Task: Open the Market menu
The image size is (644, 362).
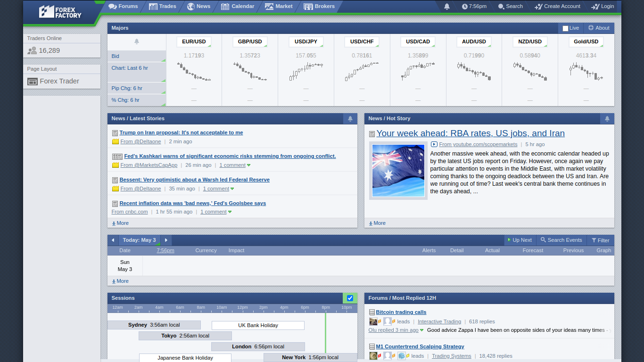Action: pyautogui.click(x=279, y=7)
